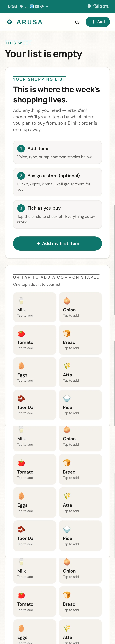Select the Assign a store step card
Image resolution: width=115 pixels, height=644 pixels.
coord(57,182)
